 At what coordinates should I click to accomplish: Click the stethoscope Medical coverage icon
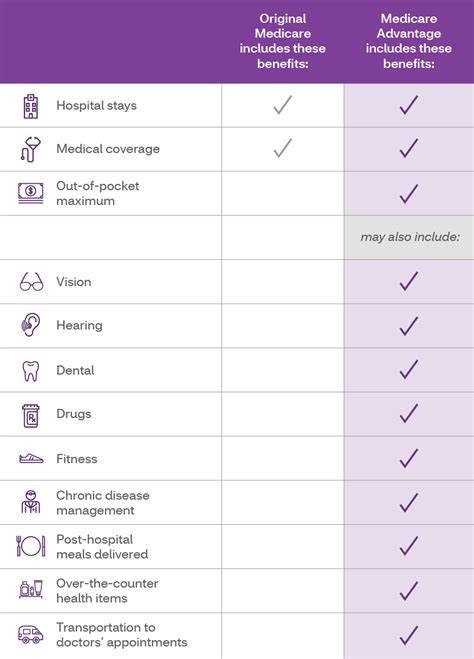click(31, 149)
